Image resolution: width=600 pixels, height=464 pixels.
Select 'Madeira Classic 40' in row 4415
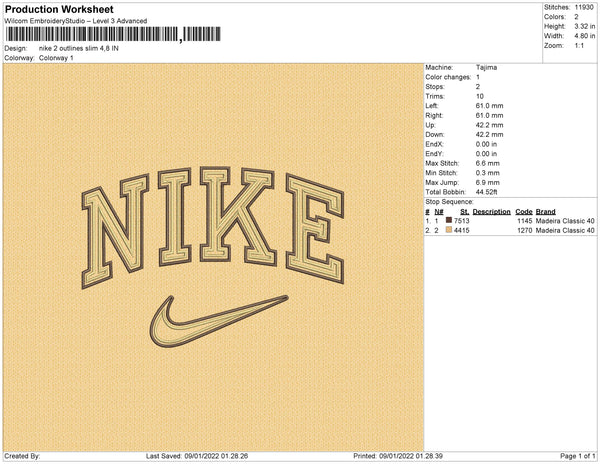coord(565,231)
